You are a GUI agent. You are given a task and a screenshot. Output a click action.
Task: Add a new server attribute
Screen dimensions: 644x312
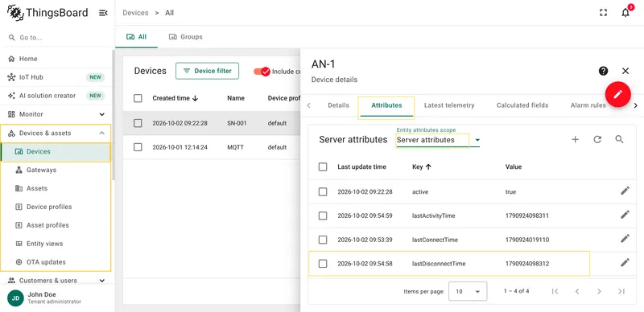click(576, 140)
